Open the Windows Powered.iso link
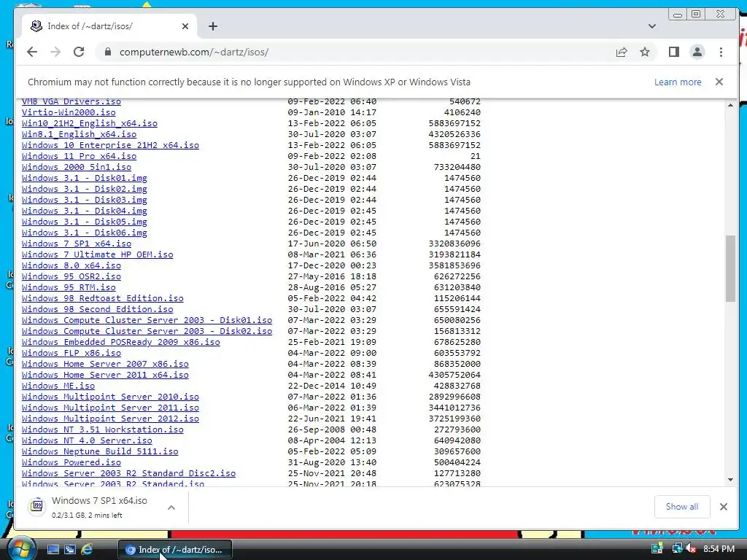Image resolution: width=747 pixels, height=560 pixels. pos(71,463)
